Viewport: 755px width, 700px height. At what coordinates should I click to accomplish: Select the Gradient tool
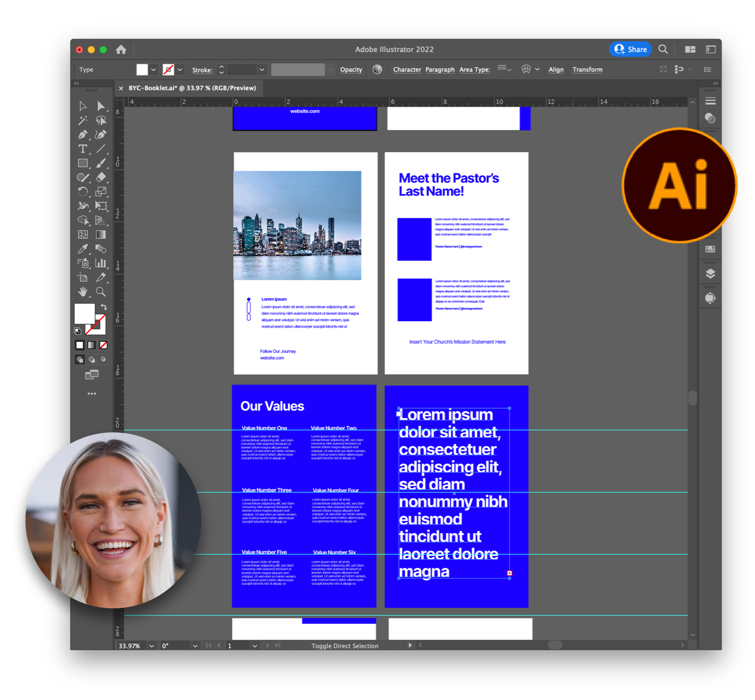101,235
